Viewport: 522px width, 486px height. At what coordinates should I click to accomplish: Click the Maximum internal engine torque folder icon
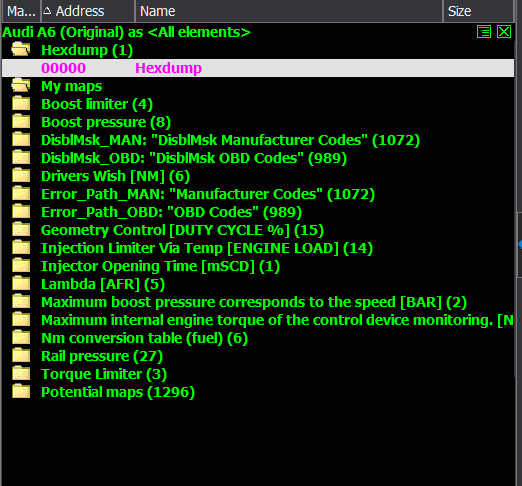click(21, 320)
